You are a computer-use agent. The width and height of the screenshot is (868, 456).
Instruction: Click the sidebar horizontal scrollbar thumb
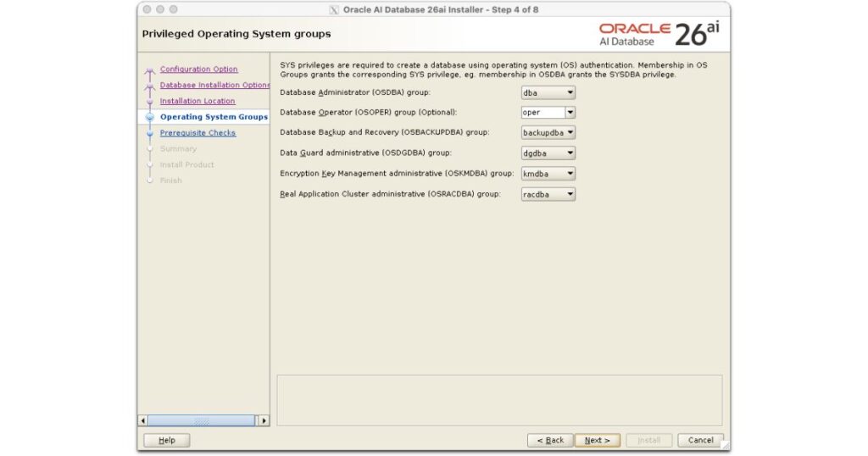point(202,420)
